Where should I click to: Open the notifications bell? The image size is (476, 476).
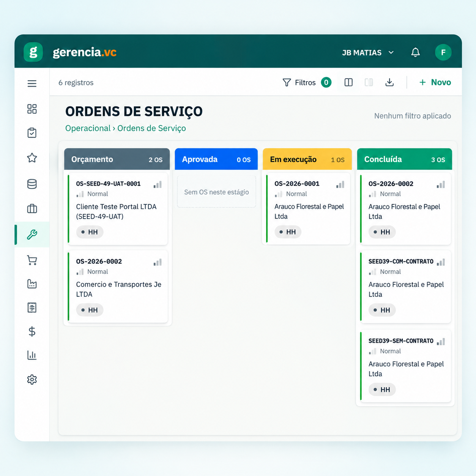pos(416,52)
